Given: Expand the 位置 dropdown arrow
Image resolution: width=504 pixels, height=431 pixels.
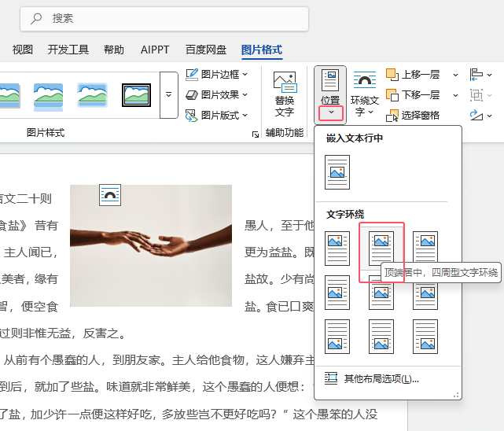Looking at the screenshot, I should pyautogui.click(x=331, y=112).
